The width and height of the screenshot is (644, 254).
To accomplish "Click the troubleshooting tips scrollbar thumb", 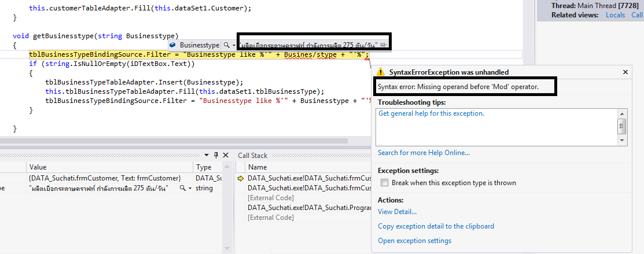I will pos(622,126).
